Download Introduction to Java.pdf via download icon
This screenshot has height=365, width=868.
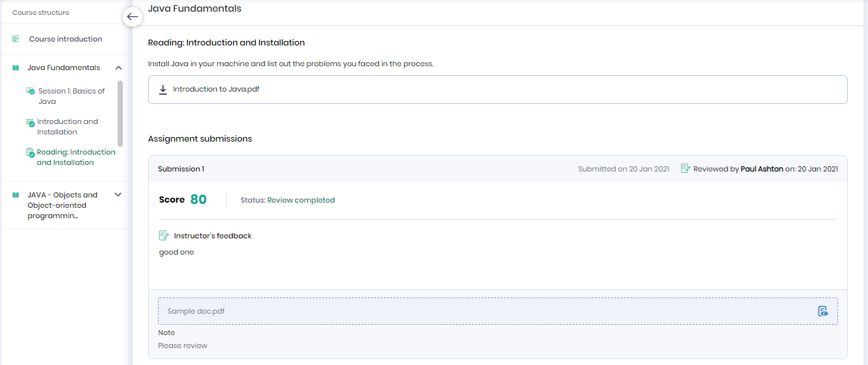[163, 90]
